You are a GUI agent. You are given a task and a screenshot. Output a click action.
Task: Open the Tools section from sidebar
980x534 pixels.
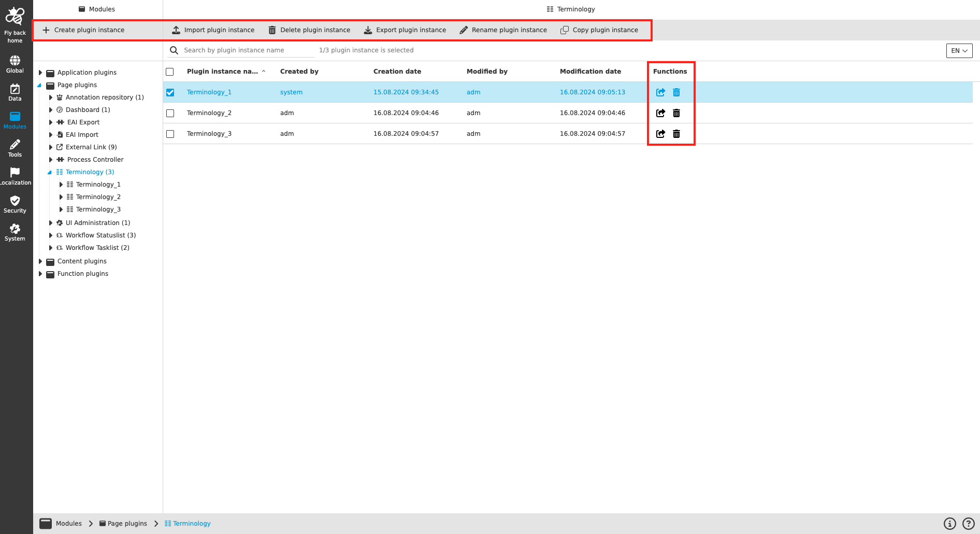coord(15,147)
